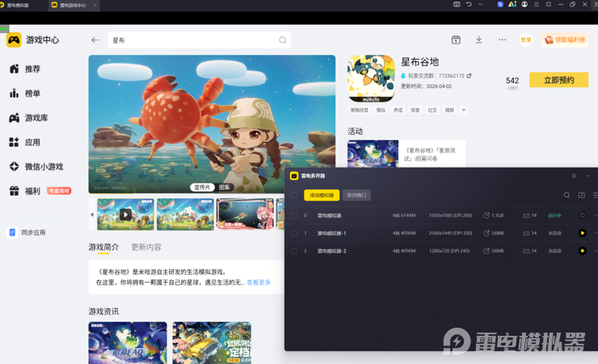
Task: Tick checkbox for 雷电模拟器 row 0
Action: point(294,215)
